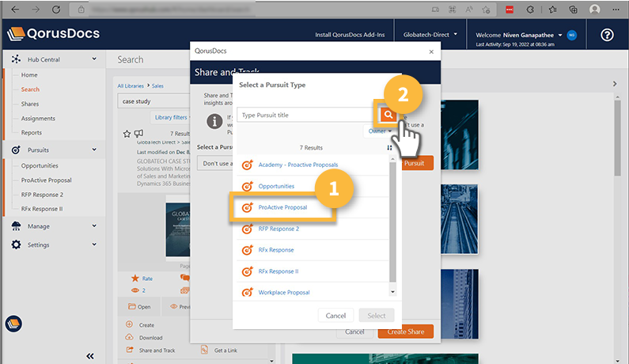Screen dimensions: 629x364
Task: Click the Download action
Action: pos(144,338)
